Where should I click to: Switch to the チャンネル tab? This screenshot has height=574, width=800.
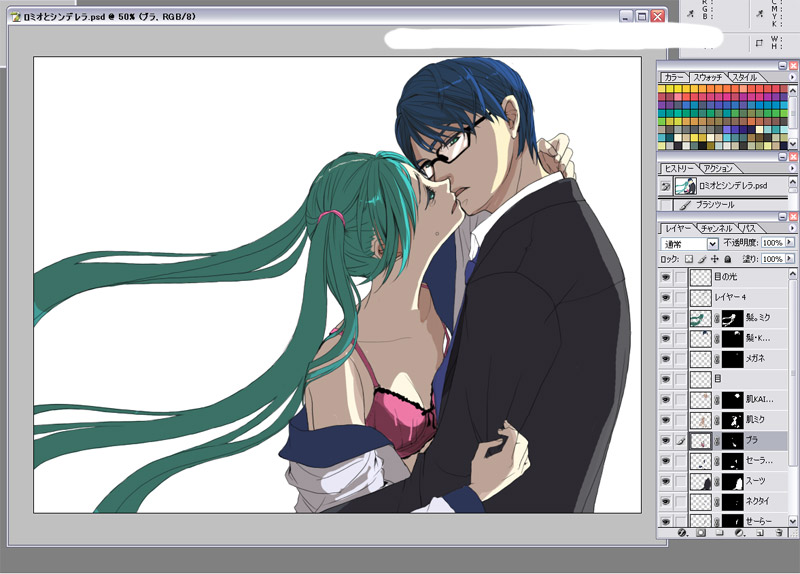(716, 228)
